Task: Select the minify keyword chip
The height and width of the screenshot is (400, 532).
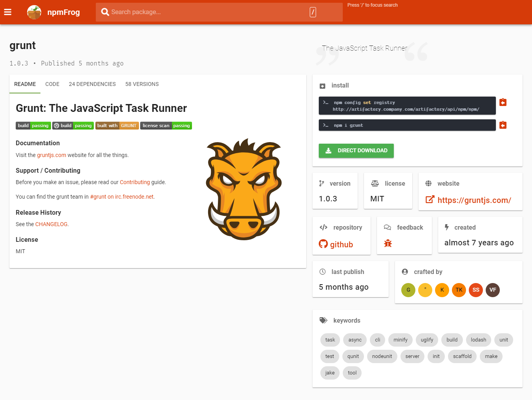Action: coord(400,340)
